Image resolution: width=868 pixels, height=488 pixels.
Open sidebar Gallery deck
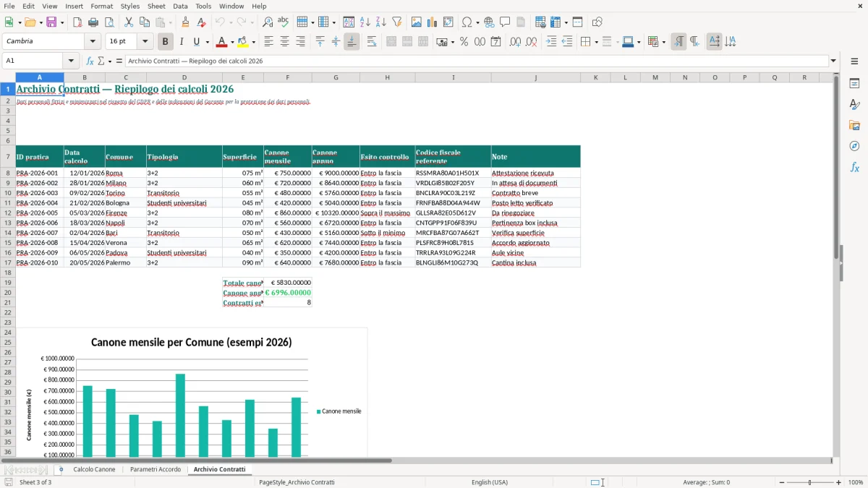854,125
